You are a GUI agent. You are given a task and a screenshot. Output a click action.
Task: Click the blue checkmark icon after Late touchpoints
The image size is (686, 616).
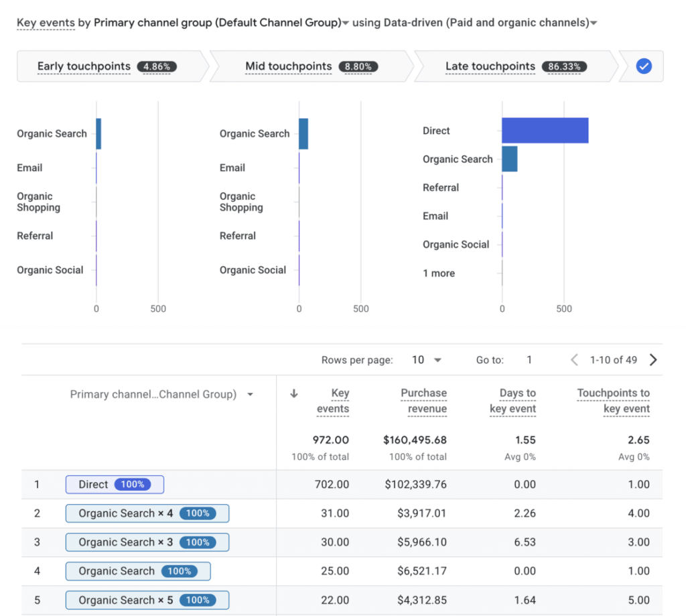pyautogui.click(x=643, y=66)
